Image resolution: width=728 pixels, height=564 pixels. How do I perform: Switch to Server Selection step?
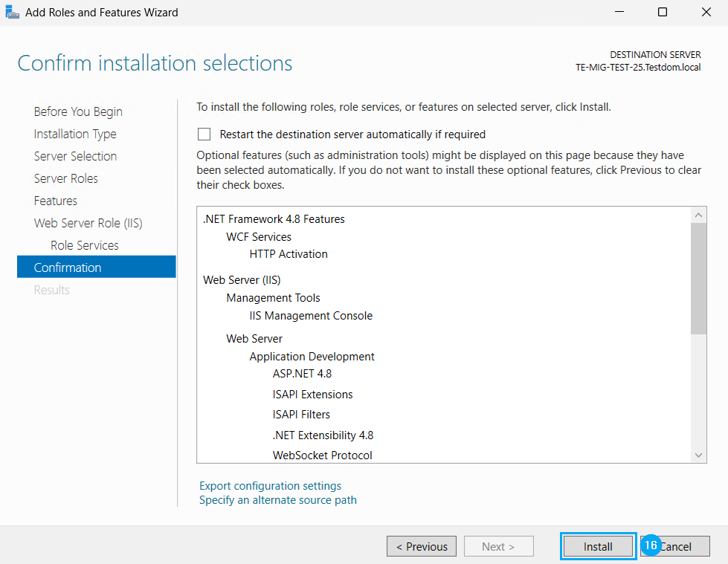coord(75,156)
